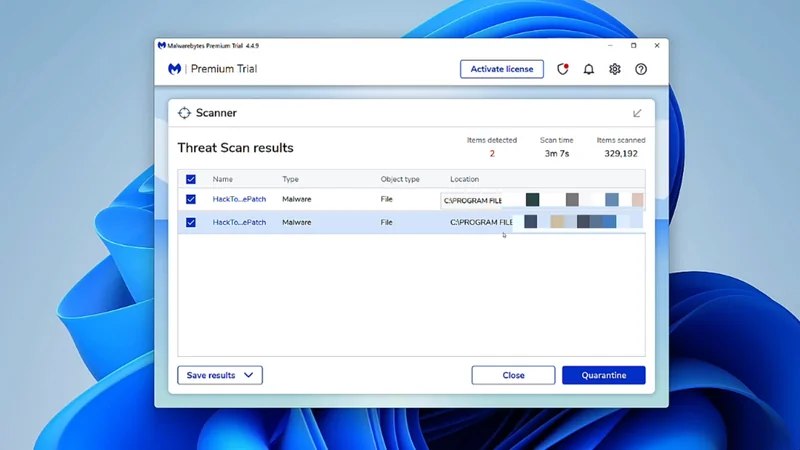Open the notifications bell icon
The width and height of the screenshot is (800, 450).
tap(589, 69)
